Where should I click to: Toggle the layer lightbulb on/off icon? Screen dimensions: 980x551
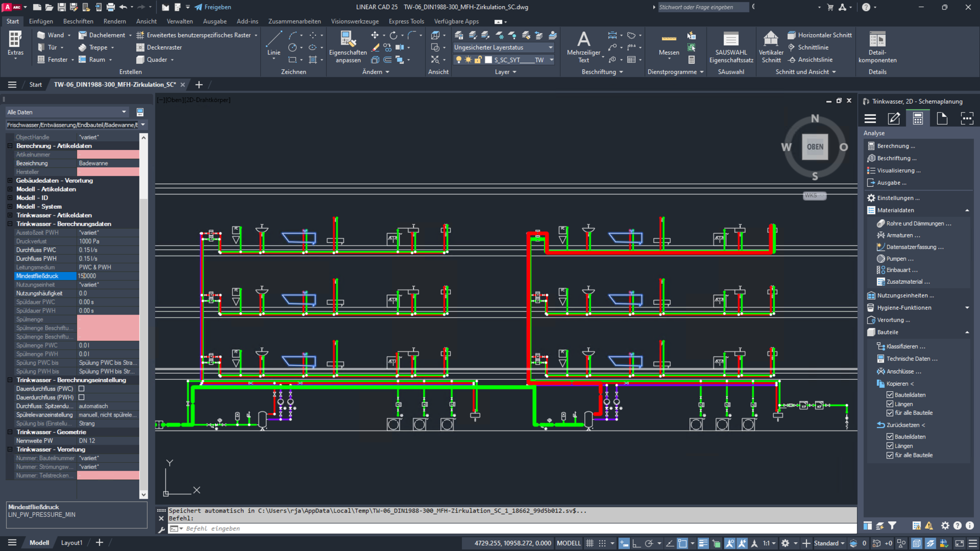[459, 60]
